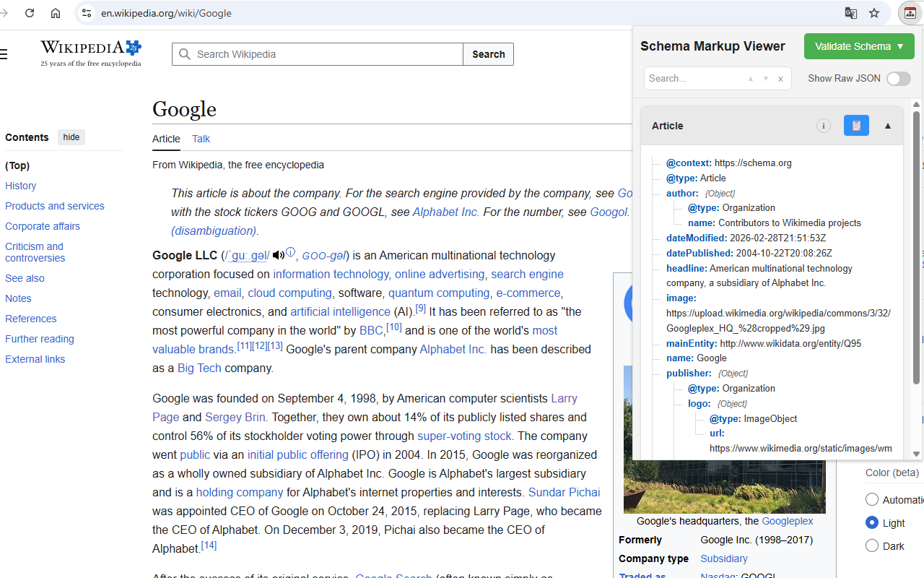This screenshot has width=924, height=578.
Task: Jump to Notes section
Action: click(x=18, y=298)
